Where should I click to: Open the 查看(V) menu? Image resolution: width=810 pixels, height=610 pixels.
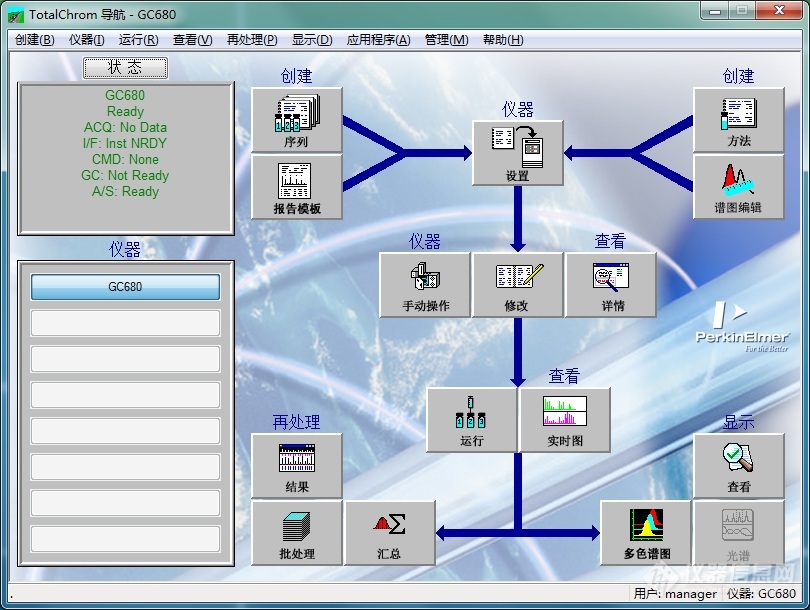(x=192, y=40)
